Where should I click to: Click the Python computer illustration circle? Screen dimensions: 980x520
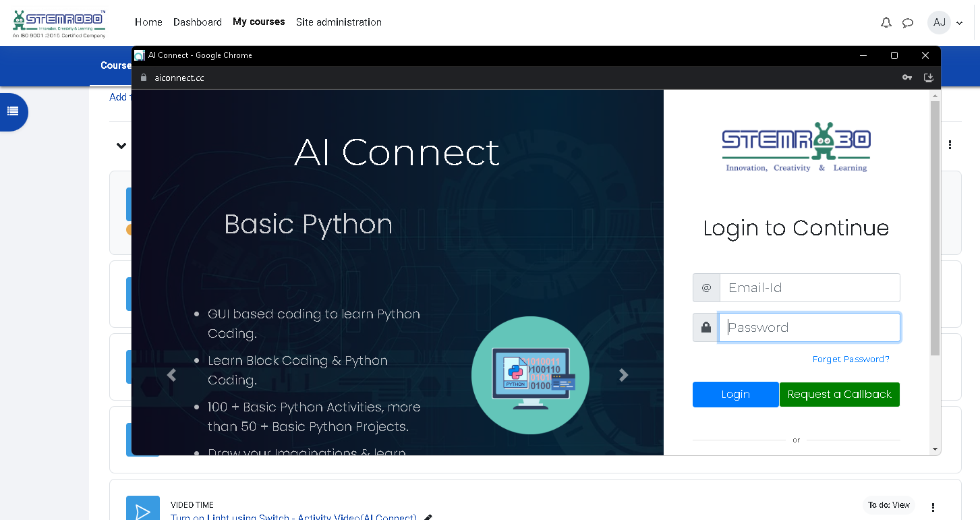click(530, 376)
